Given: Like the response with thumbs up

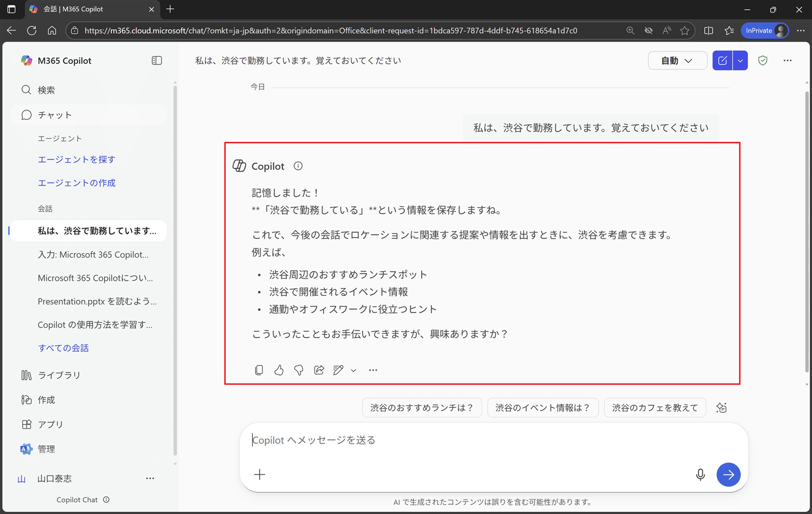Looking at the screenshot, I should pos(279,370).
